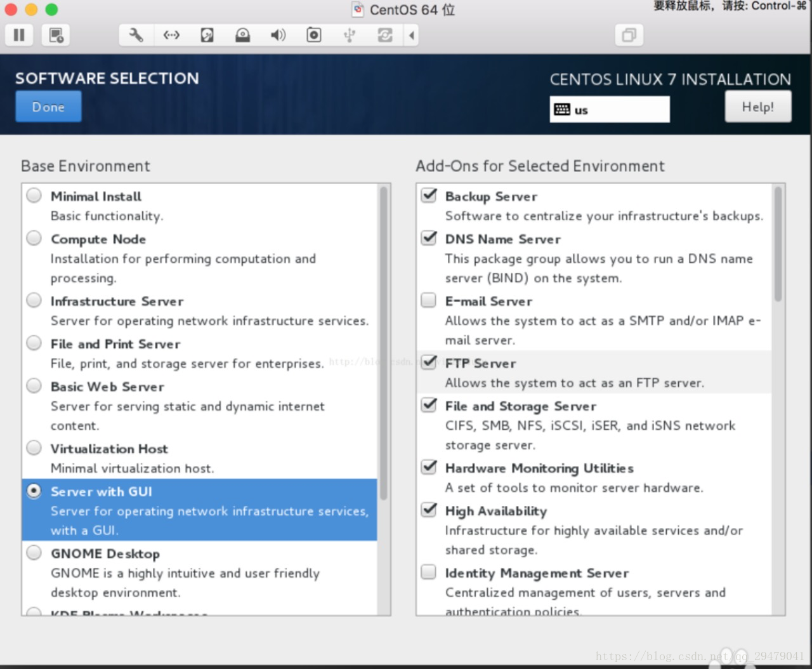812x669 pixels.
Task: Enable Identity Management Server add-on
Action: [429, 572]
